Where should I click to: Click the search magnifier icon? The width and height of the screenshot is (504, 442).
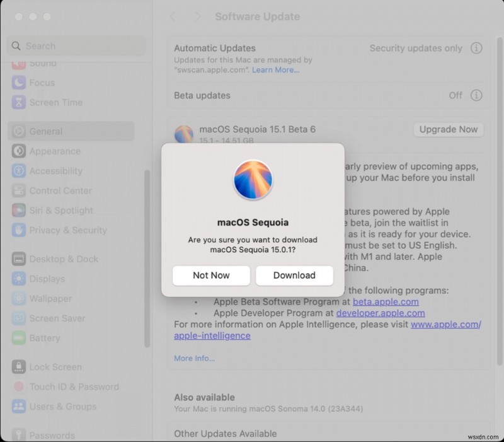point(16,46)
